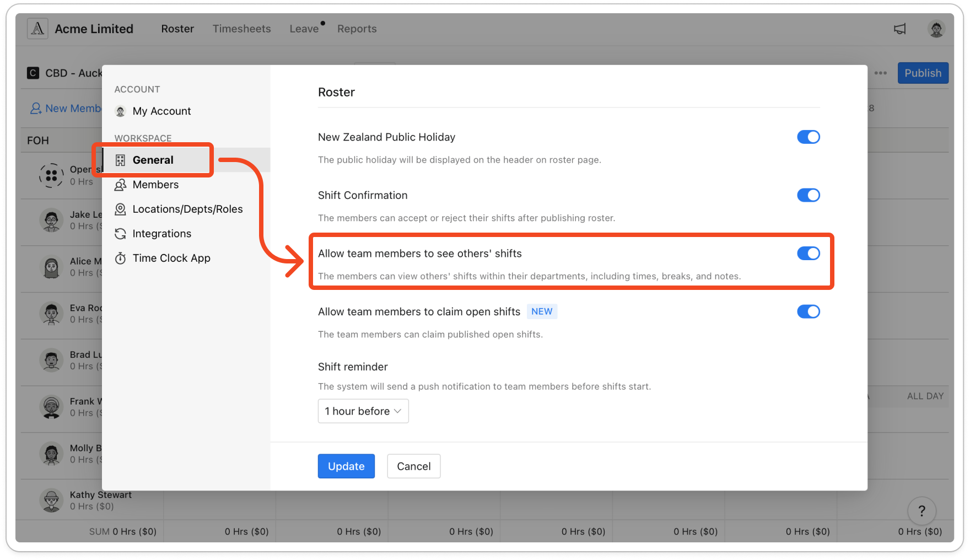Open the three-dots more options menu
970x560 pixels.
(x=880, y=73)
